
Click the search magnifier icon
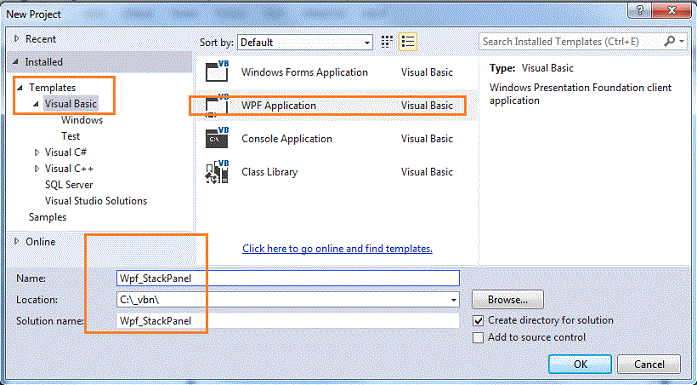(x=669, y=41)
